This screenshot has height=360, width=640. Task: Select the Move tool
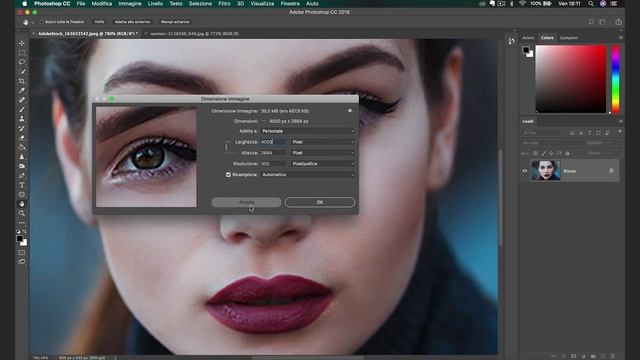pyautogui.click(x=22, y=43)
